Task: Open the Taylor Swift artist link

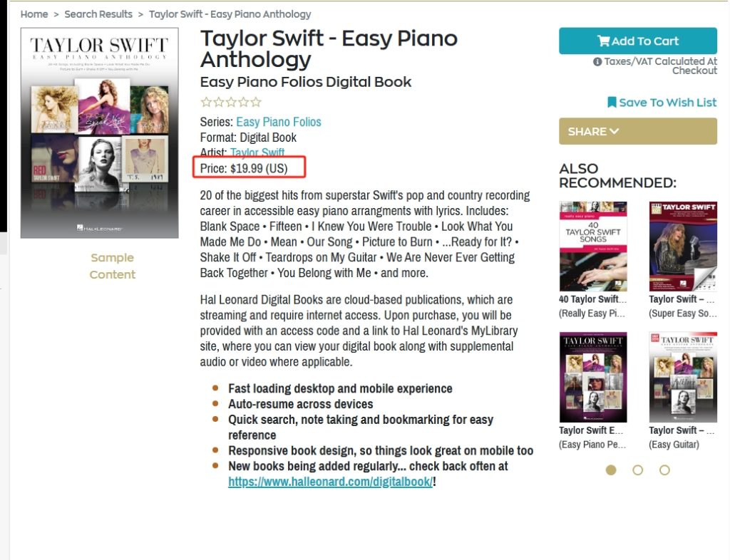Action: tap(257, 152)
